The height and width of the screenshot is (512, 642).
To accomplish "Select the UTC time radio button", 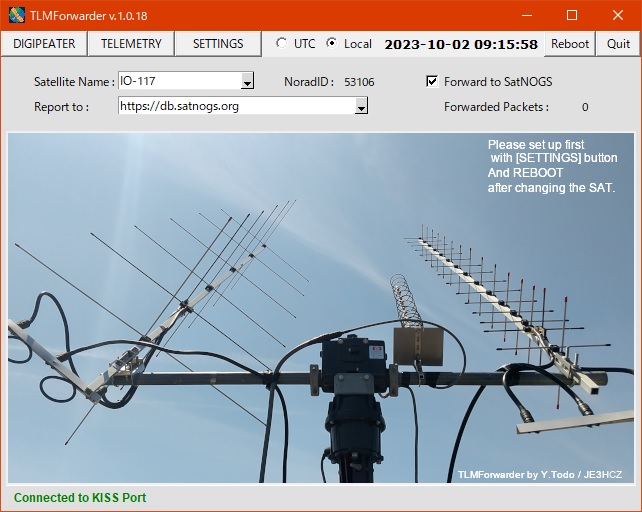I will (x=281, y=44).
